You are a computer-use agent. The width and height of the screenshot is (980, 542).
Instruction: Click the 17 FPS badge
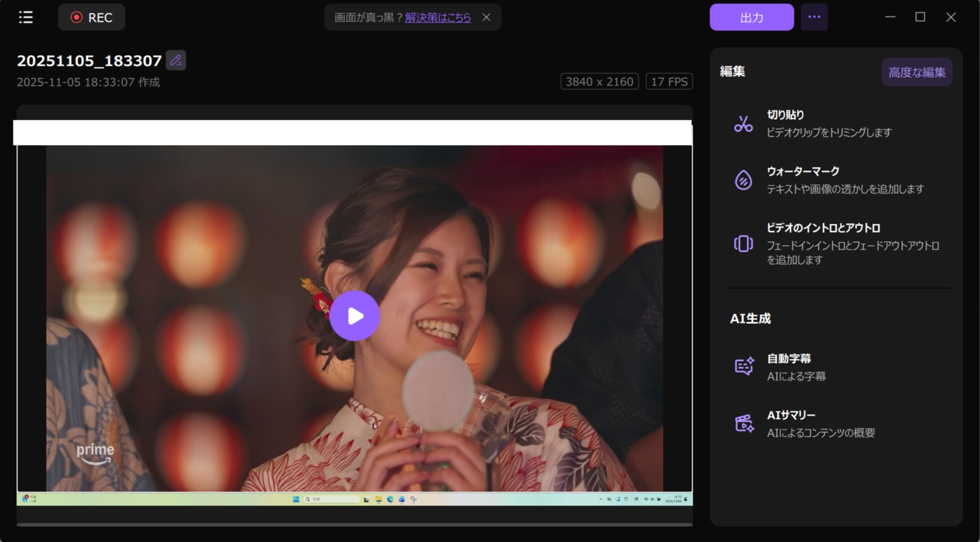(x=669, y=81)
